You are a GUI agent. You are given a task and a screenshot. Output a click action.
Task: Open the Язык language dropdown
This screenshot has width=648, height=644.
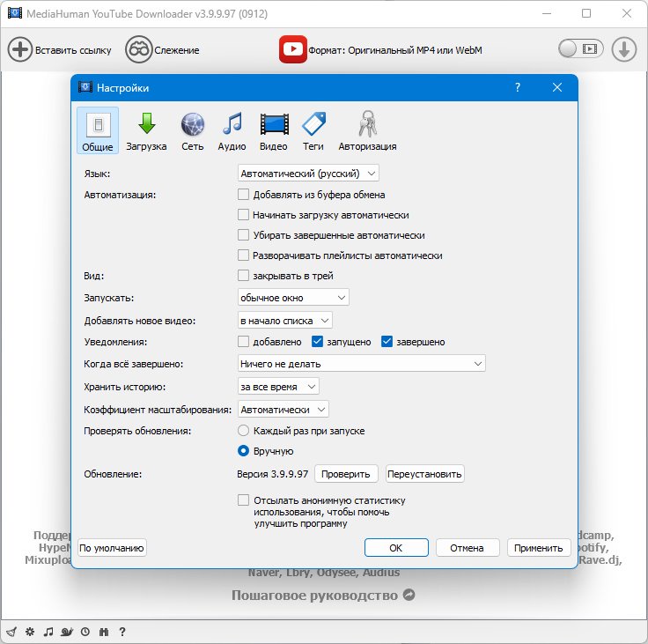[308, 174]
